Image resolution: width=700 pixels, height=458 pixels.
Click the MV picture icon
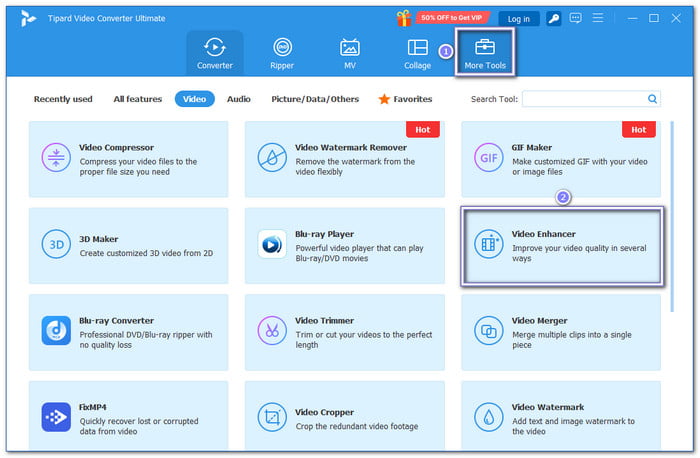350,47
